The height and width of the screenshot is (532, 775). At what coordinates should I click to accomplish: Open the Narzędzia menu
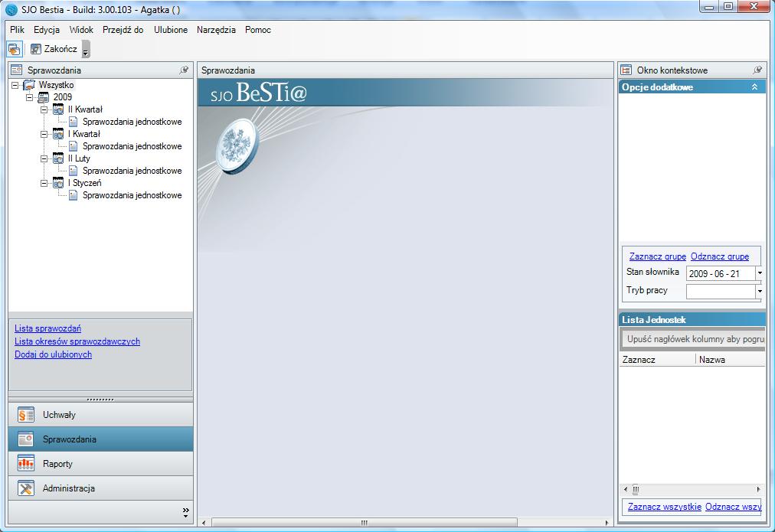point(216,30)
